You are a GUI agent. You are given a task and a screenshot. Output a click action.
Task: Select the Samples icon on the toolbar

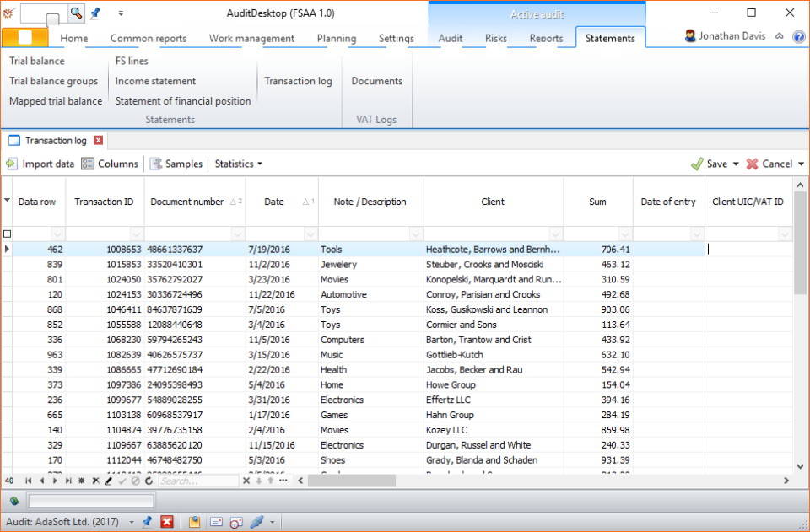[x=155, y=164]
